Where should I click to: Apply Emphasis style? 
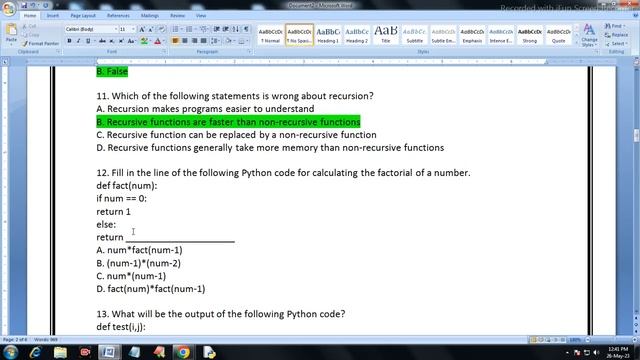pos(472,35)
